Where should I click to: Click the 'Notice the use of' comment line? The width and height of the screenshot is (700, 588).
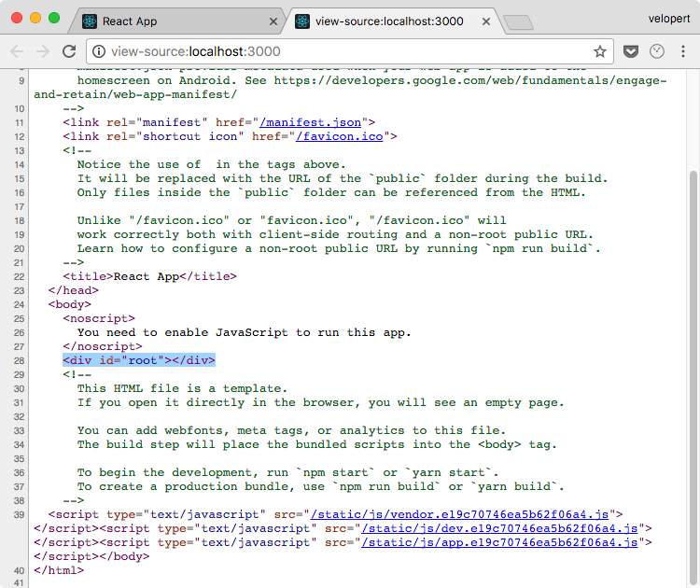pos(212,164)
